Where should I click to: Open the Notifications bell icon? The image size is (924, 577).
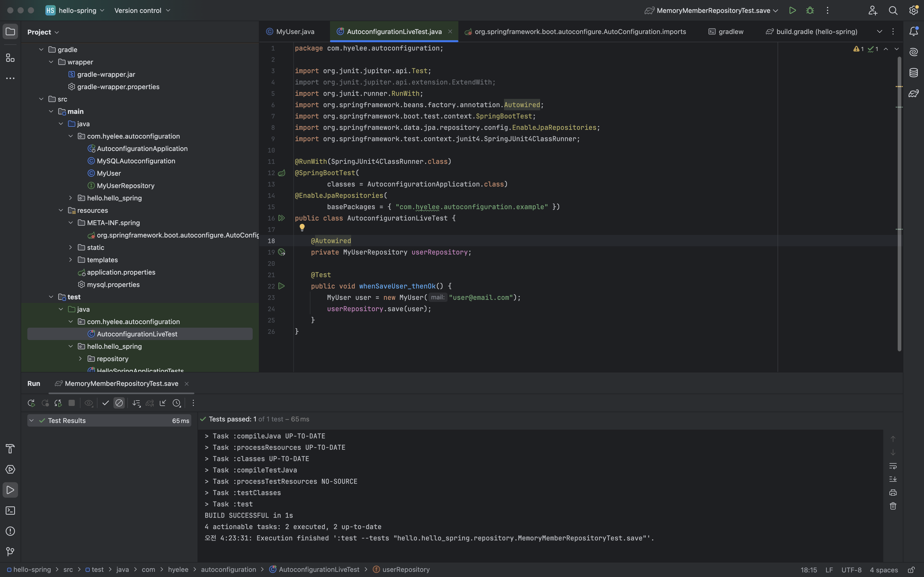(x=913, y=31)
